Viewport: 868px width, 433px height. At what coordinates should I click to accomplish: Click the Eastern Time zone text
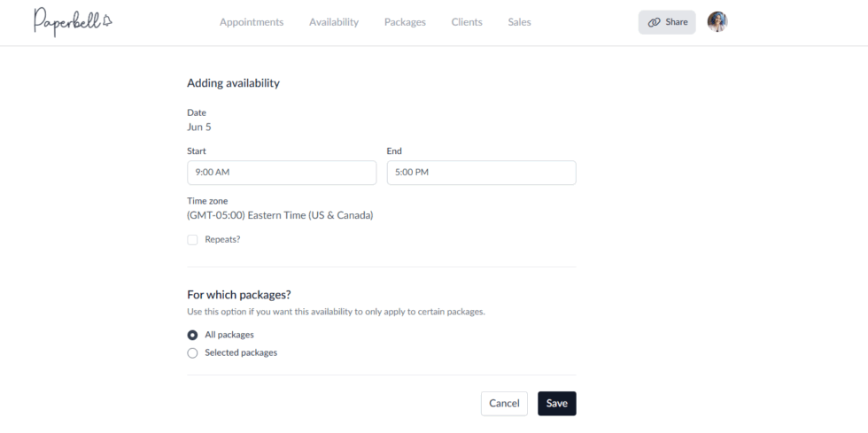coord(280,215)
